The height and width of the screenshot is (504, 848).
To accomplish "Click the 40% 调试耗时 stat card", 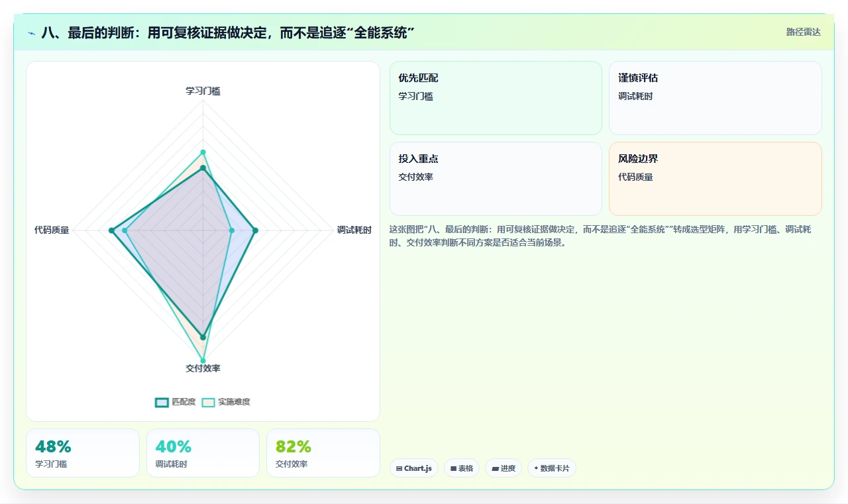I will (203, 453).
